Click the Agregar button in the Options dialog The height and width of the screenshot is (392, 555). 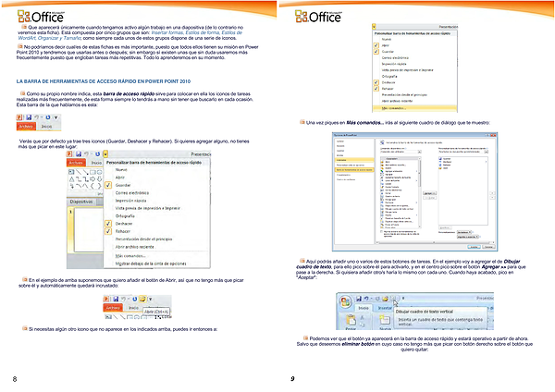pos(430,193)
